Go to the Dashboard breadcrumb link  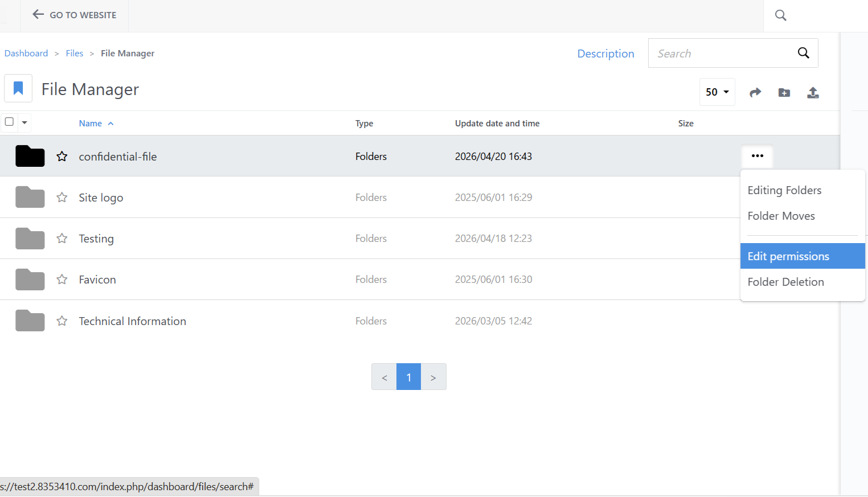coord(26,54)
